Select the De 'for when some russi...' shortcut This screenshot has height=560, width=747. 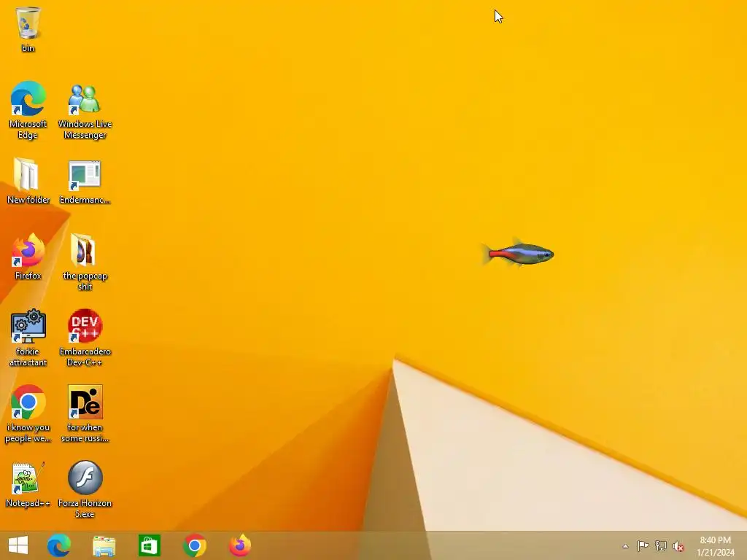pyautogui.click(x=85, y=413)
